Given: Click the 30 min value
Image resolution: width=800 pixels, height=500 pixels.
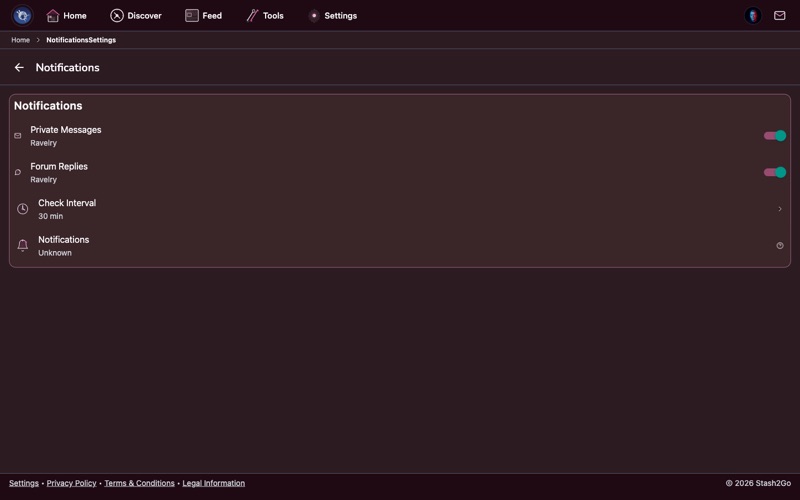Looking at the screenshot, I should pos(51,216).
